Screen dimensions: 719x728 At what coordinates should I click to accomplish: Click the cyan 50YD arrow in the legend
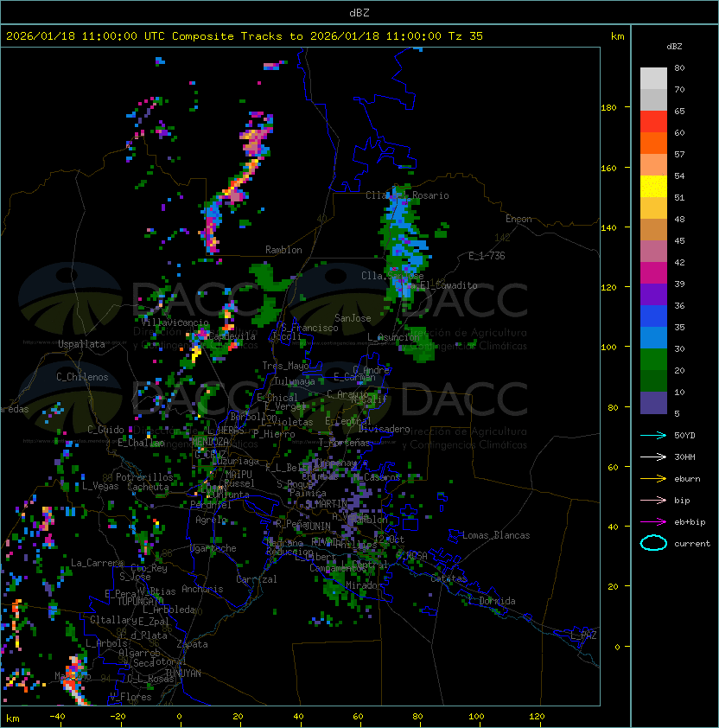point(653,436)
